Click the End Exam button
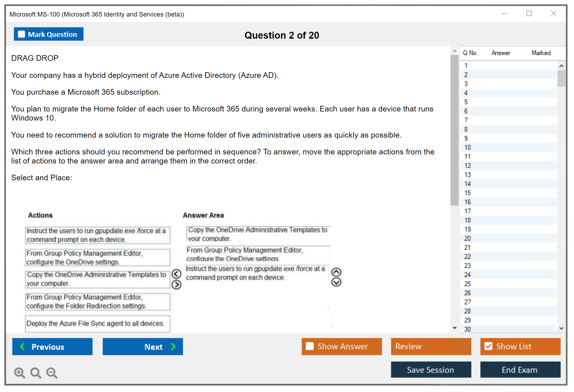The width and height of the screenshot is (574, 392). pos(520,370)
